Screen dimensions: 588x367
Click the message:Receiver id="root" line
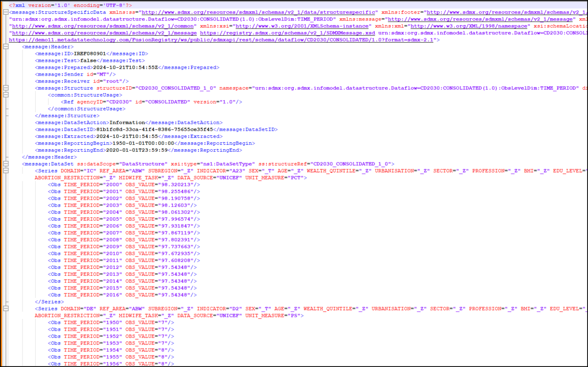(82, 81)
